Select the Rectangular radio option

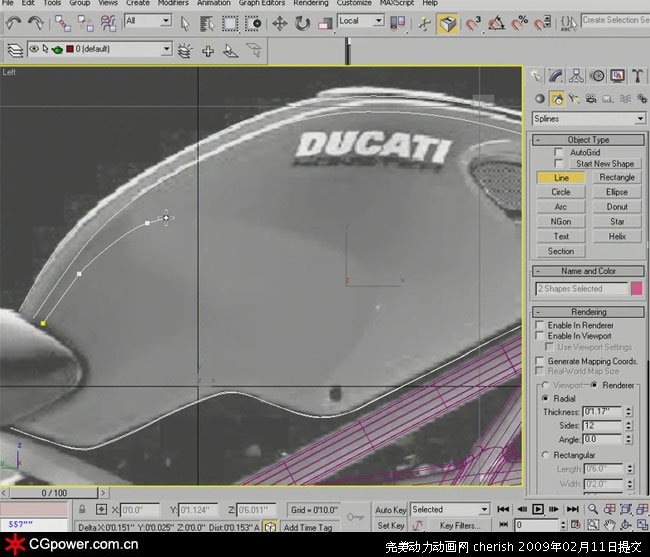546,455
